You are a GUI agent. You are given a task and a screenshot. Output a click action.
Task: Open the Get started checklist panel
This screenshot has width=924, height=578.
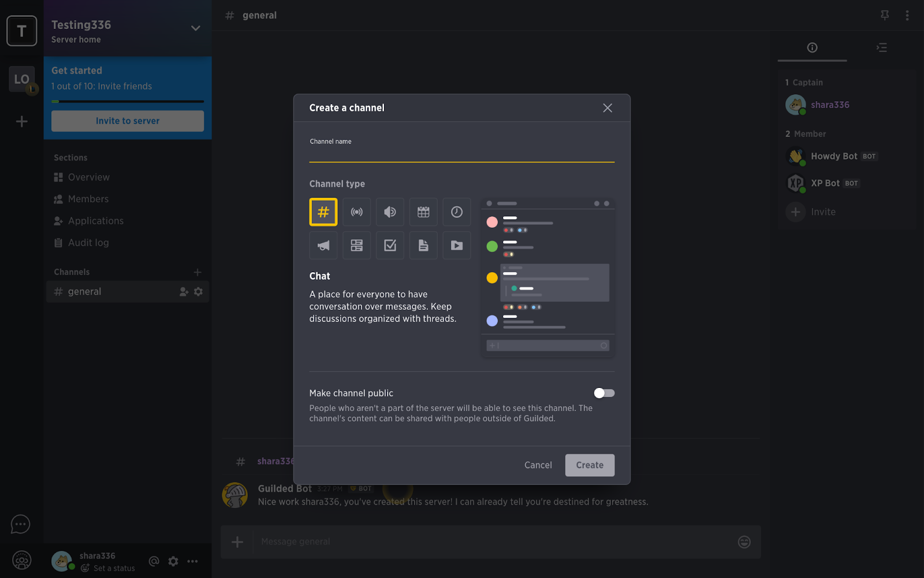click(x=128, y=79)
